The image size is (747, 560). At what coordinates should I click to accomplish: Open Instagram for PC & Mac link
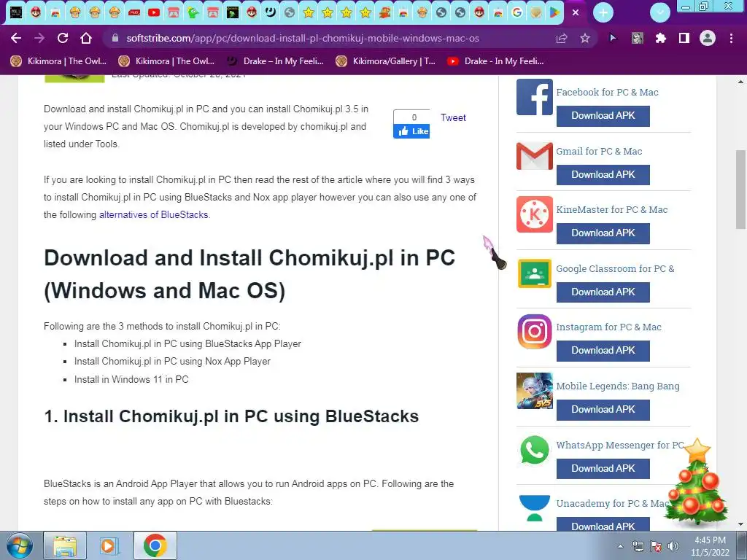pyautogui.click(x=608, y=327)
